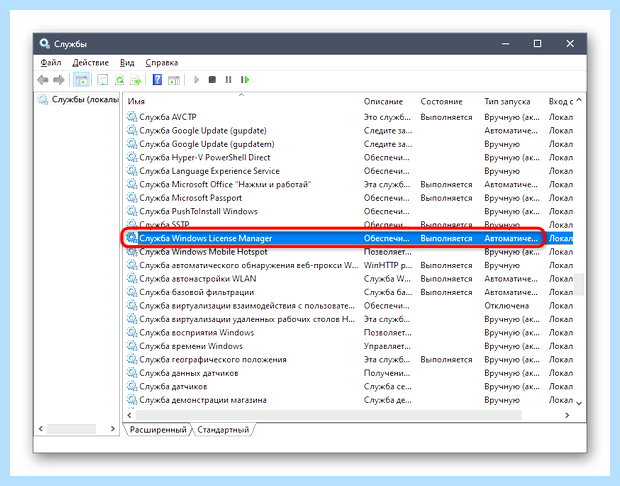Stop the service with the square icon

[x=212, y=80]
